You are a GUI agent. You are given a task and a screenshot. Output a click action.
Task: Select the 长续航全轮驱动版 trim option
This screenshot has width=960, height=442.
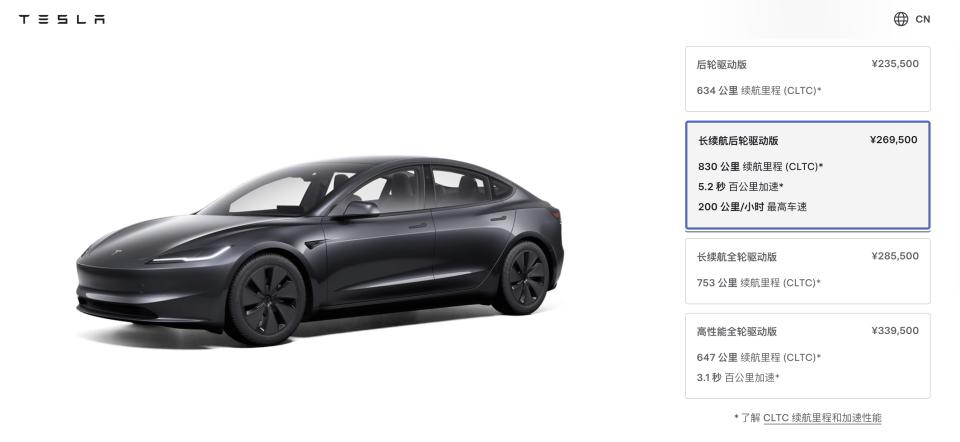(808, 271)
